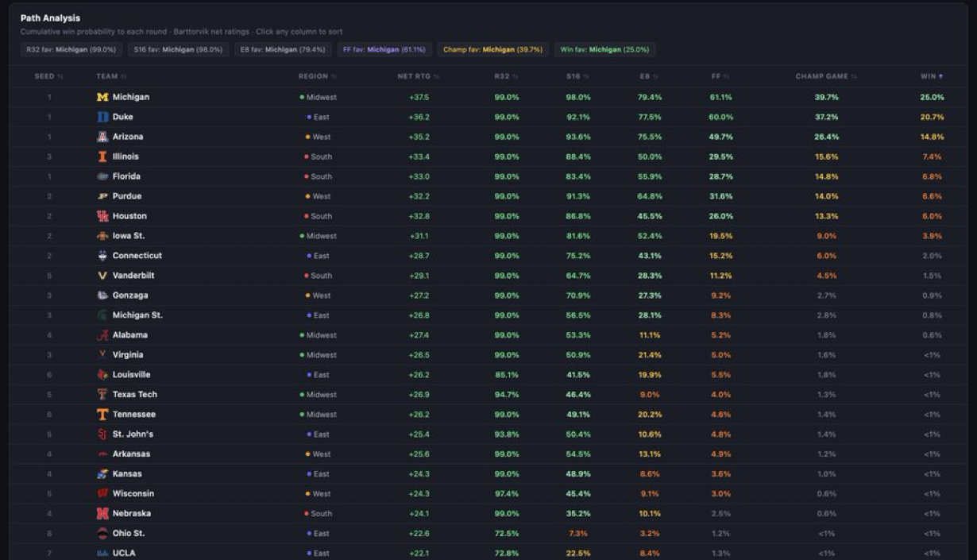Viewport: 977px width, 560px height.
Task: Click the Michigan team logo icon
Action: pyautogui.click(x=102, y=97)
